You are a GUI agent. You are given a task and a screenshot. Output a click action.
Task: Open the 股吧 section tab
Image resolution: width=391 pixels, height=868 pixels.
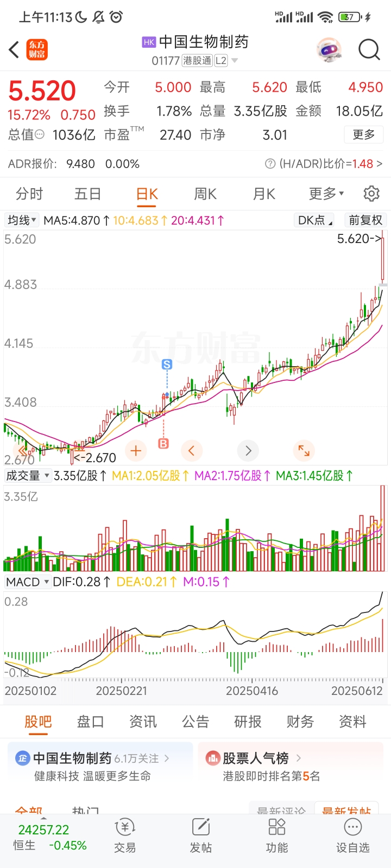click(38, 722)
